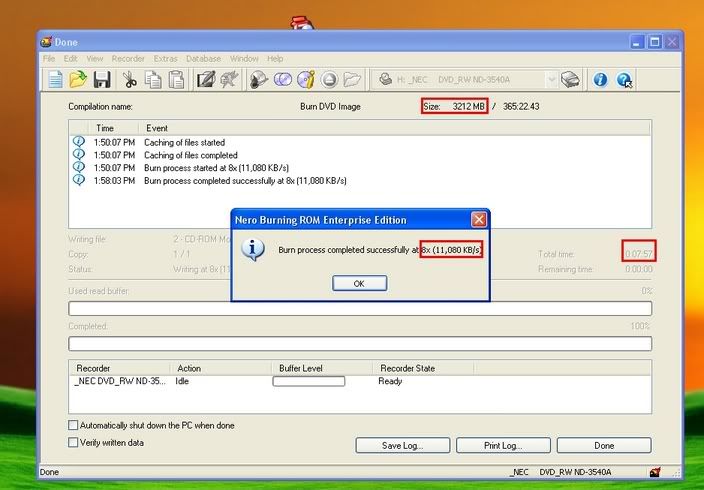Open the Edit menu

tap(70, 59)
